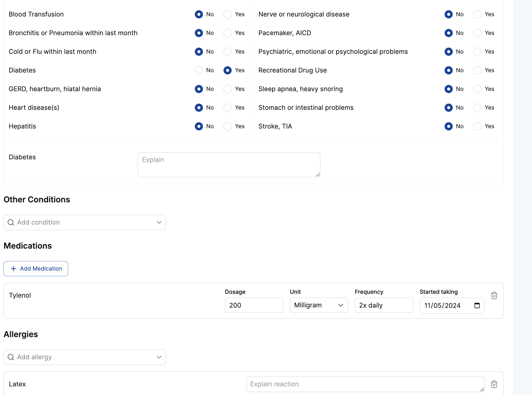Viewport: 532px width, 395px height.
Task: Choose Yes for Stroke, TIA
Action: [x=477, y=126]
